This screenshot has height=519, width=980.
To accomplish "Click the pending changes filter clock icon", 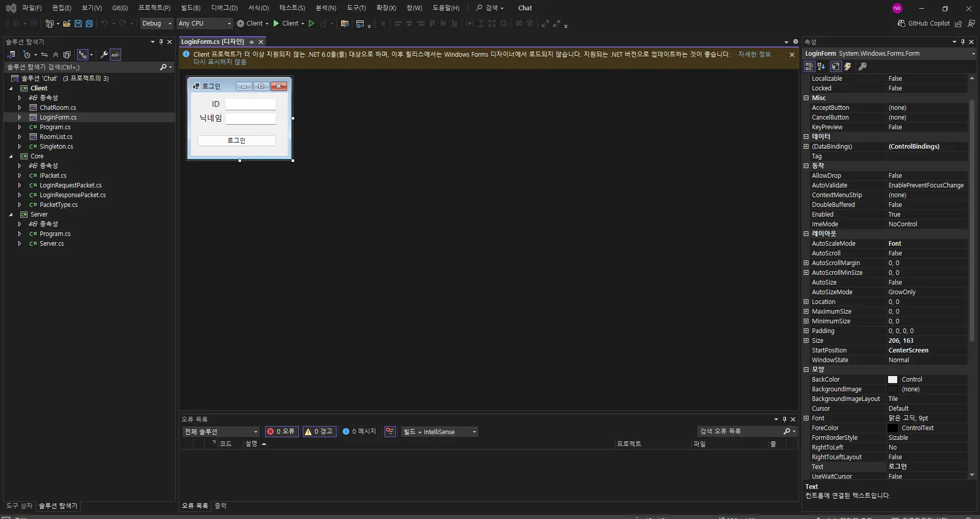I will point(27,55).
